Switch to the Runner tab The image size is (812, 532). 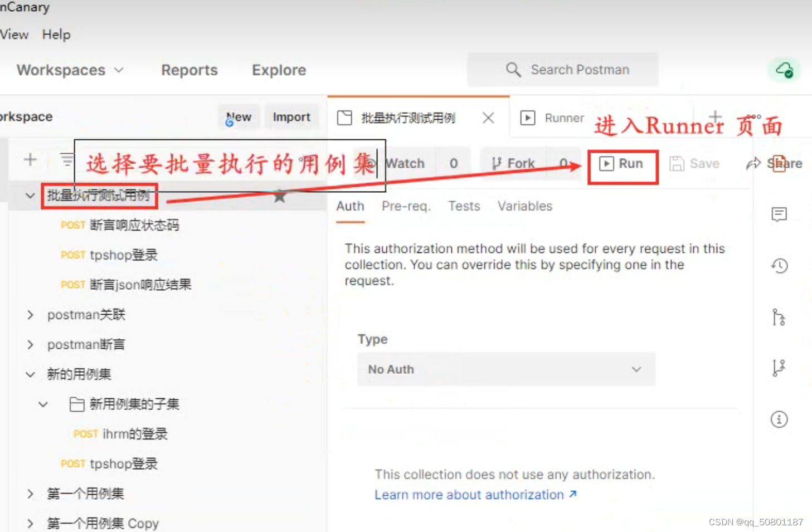[x=553, y=118]
